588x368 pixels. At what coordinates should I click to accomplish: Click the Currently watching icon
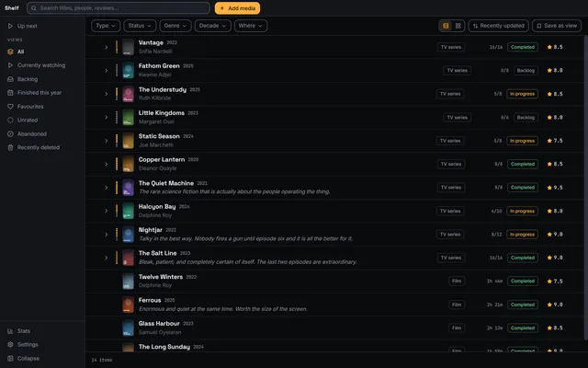[x=10, y=65]
